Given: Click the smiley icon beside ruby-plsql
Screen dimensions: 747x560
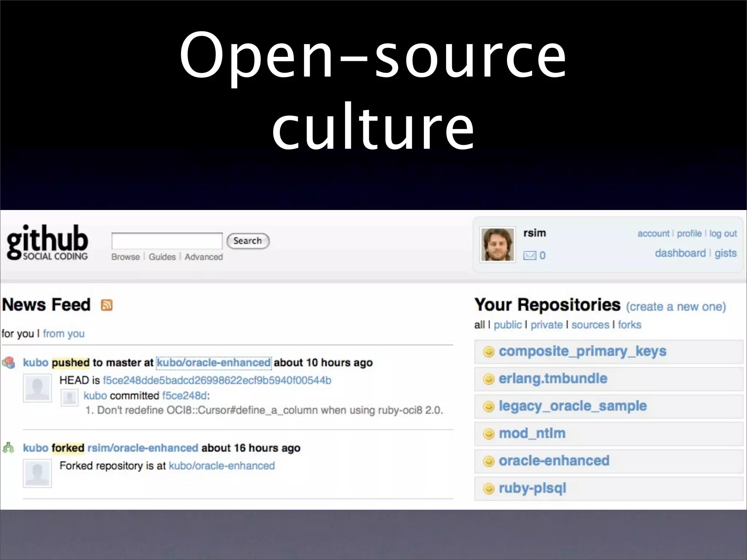Looking at the screenshot, I should pyautogui.click(x=488, y=489).
